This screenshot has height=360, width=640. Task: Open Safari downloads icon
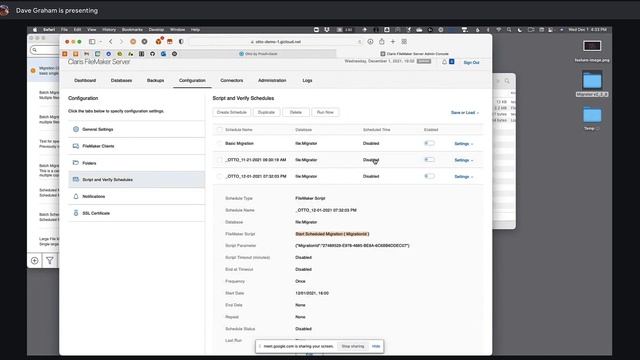pos(370,42)
